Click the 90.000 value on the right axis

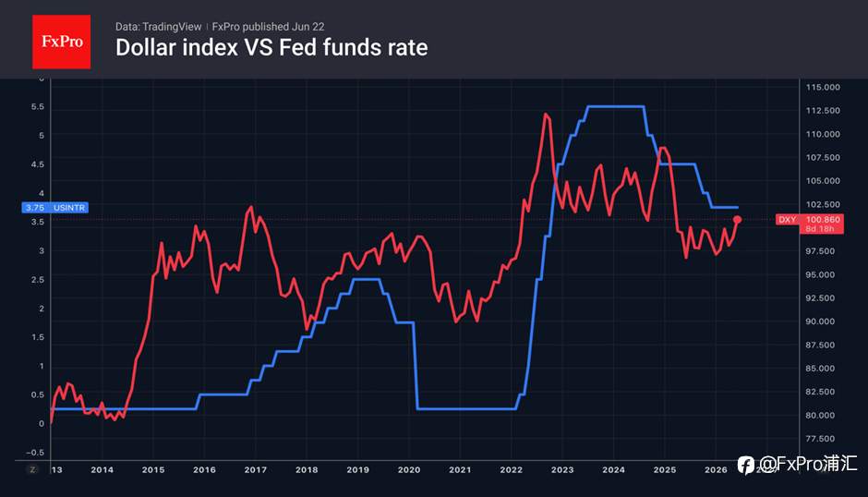820,321
